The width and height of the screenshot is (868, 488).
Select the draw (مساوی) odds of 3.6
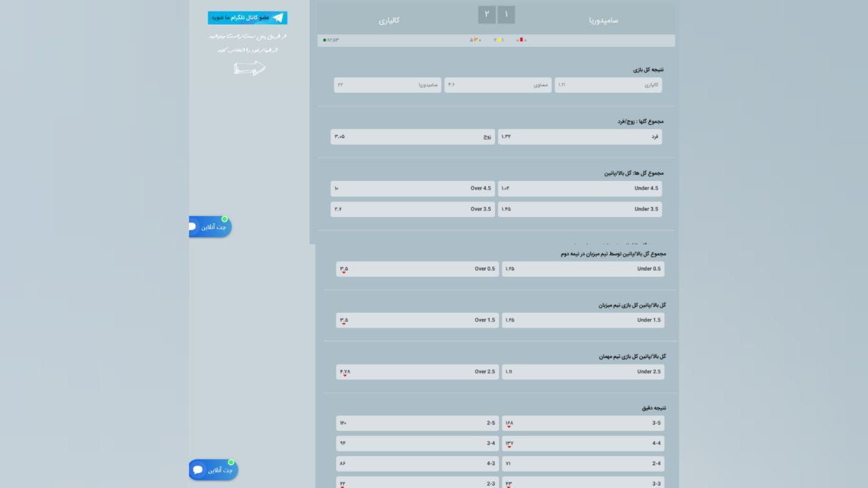tap(498, 84)
